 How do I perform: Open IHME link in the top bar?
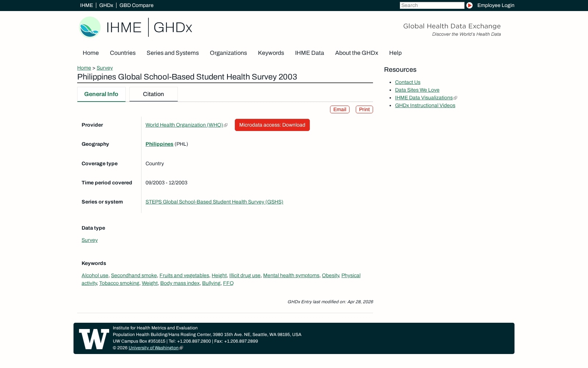point(86,6)
